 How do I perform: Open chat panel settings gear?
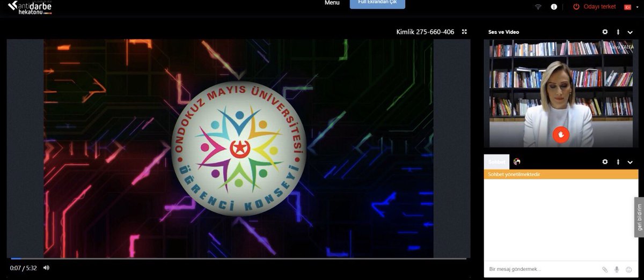click(605, 161)
